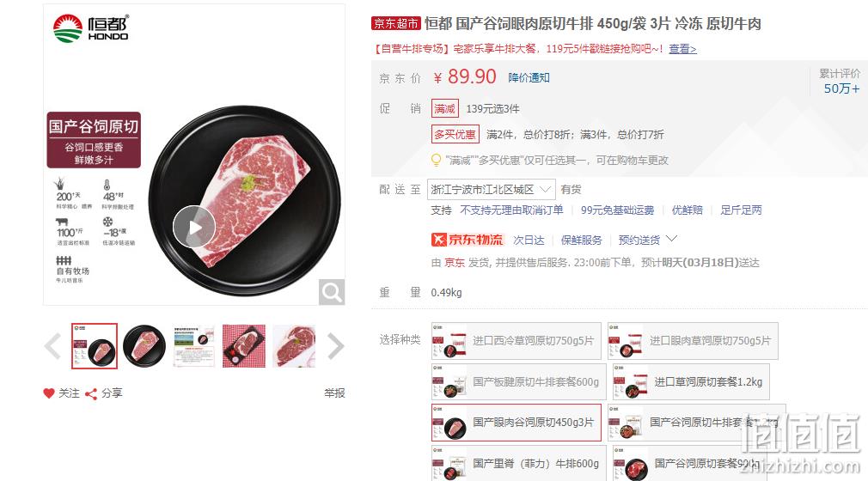Click the 京东物流 logo
868x481 pixels.
(x=467, y=240)
